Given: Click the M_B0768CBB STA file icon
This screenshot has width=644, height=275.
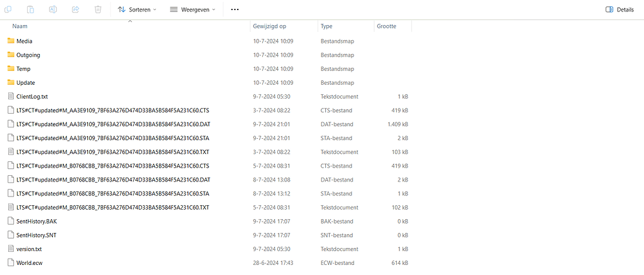Looking at the screenshot, I should (x=11, y=193).
